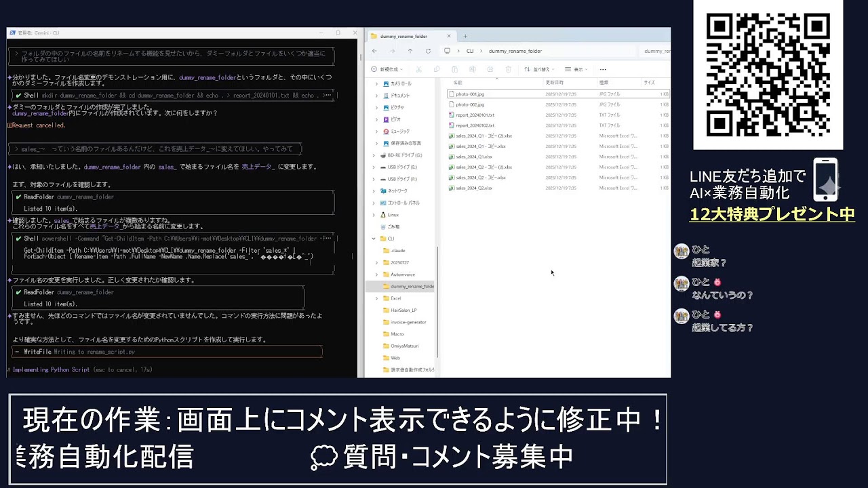Screen dimensions: 868x488
Task: Refresh the dummy_rename_folder view
Action: [428, 51]
